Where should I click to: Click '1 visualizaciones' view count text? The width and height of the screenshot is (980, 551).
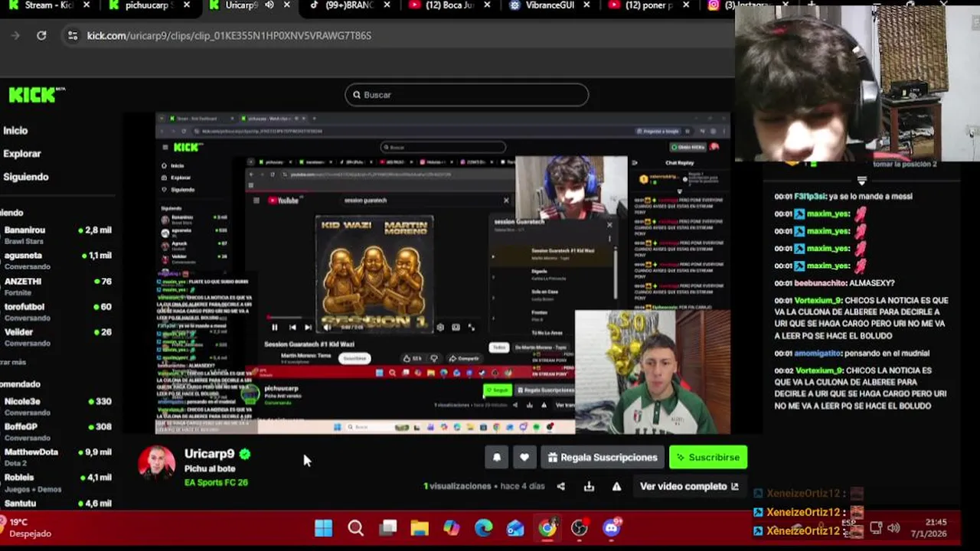(457, 486)
